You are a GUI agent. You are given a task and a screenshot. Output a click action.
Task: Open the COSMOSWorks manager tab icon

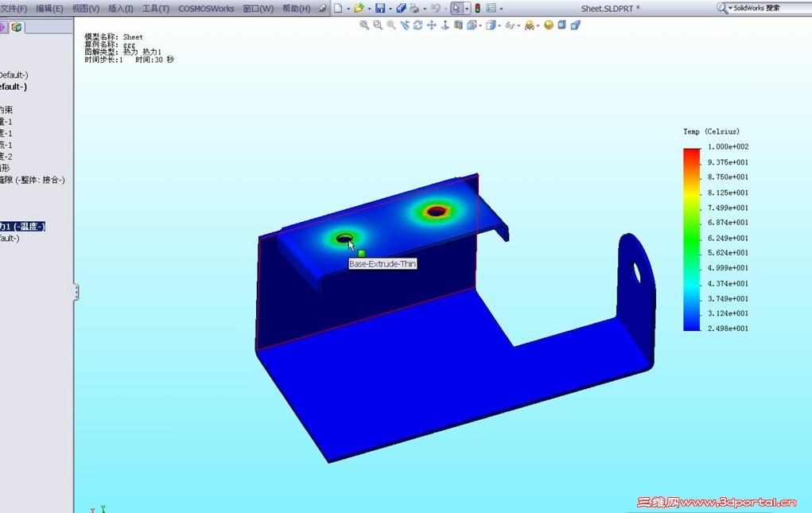click(17, 27)
